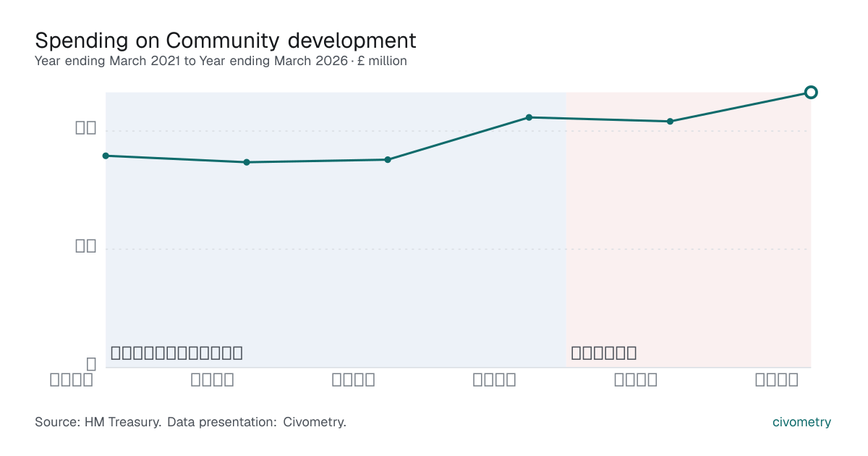Click the chart title Spending on Community development

226,39
